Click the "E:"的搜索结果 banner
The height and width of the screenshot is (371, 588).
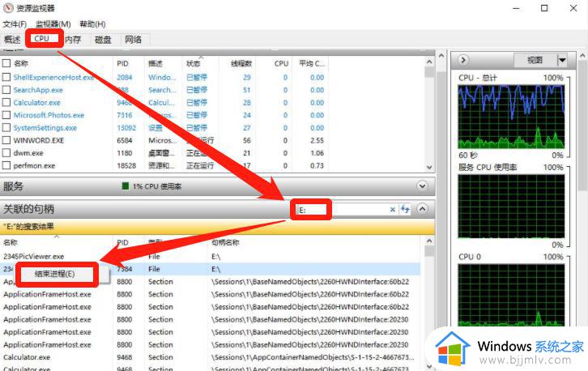coord(218,227)
